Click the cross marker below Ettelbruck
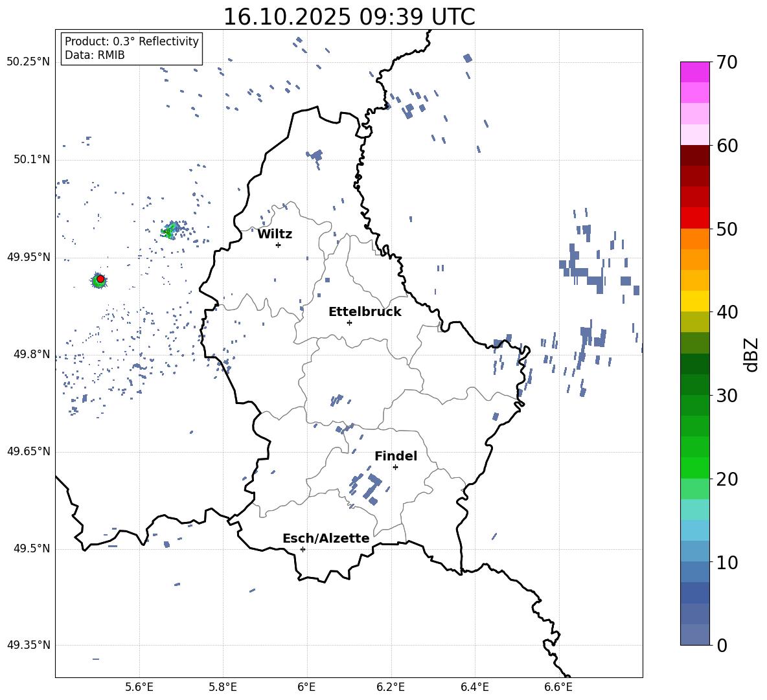This screenshot has width=767, height=700. coord(349,322)
